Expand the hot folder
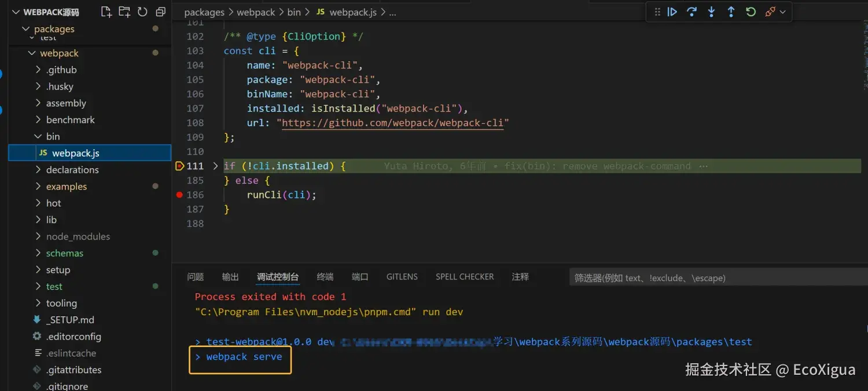The width and height of the screenshot is (868, 391). coord(38,203)
